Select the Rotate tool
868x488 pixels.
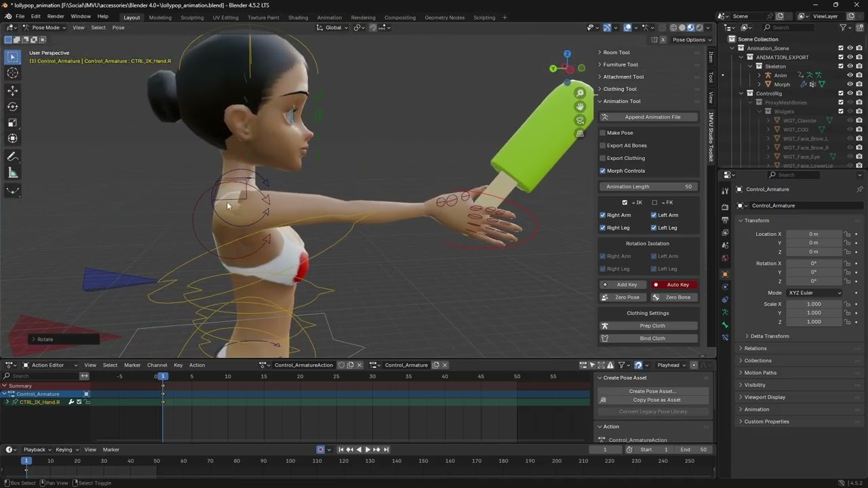13,106
